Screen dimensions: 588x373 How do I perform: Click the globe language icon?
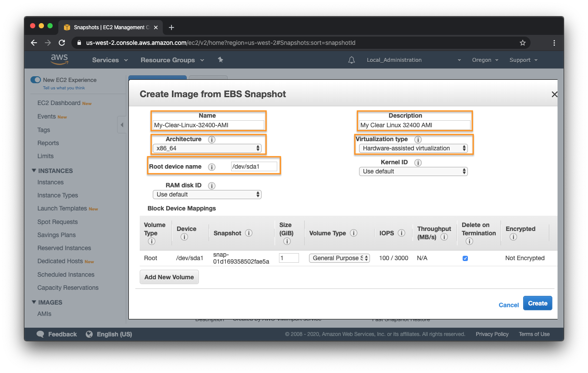coord(90,334)
